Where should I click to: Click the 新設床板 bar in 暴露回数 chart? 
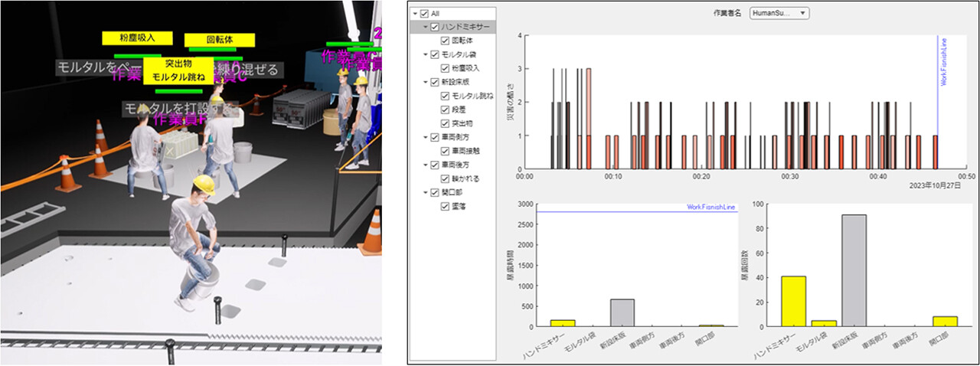point(853,270)
